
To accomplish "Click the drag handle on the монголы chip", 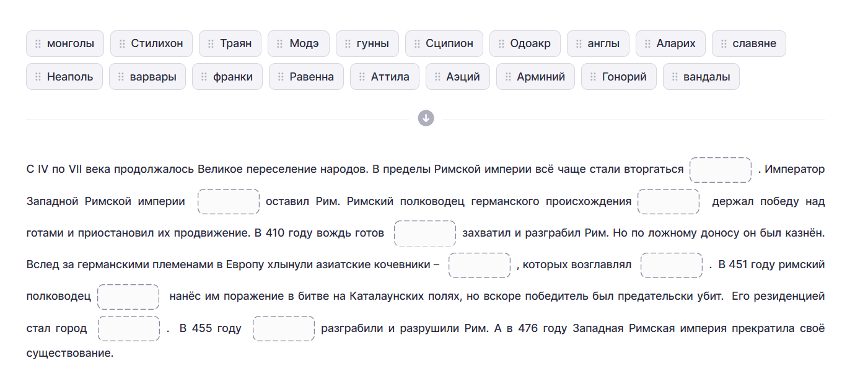I will click(38, 44).
